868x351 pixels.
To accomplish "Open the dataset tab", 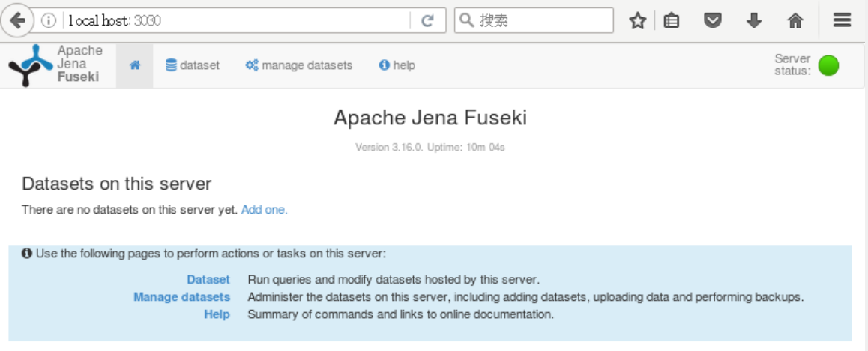I will [x=193, y=65].
